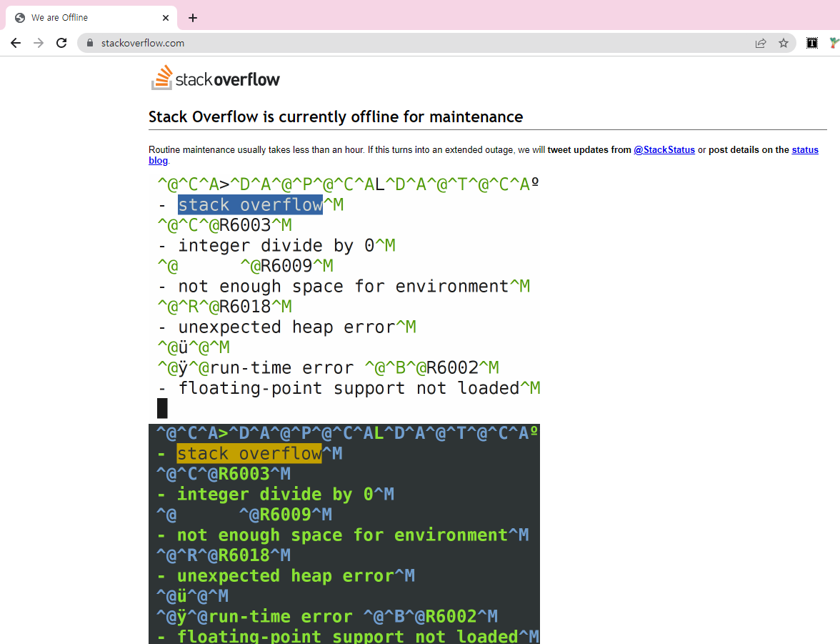Screen dimensions: 840x644
Task: Open a new tab with plus button
Action: click(193, 18)
